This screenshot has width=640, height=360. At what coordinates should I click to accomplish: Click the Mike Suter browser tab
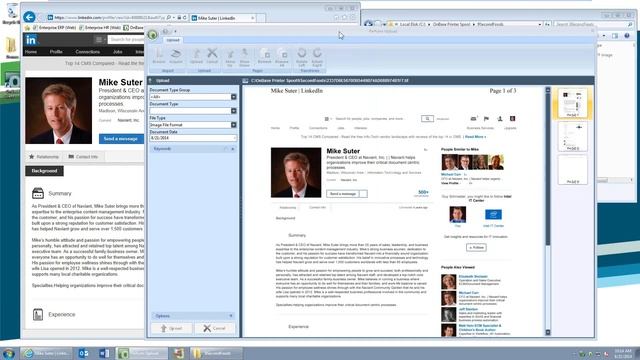click(222, 18)
